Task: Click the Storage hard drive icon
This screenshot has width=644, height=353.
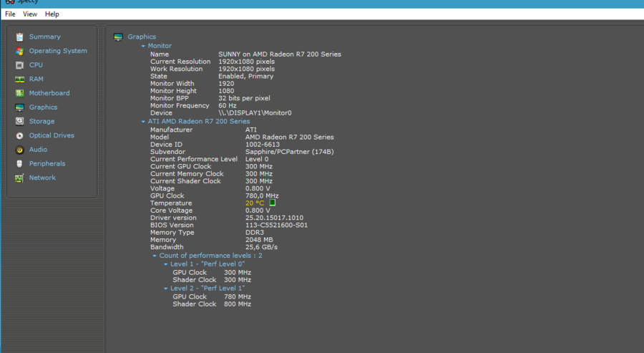Action: coord(19,121)
